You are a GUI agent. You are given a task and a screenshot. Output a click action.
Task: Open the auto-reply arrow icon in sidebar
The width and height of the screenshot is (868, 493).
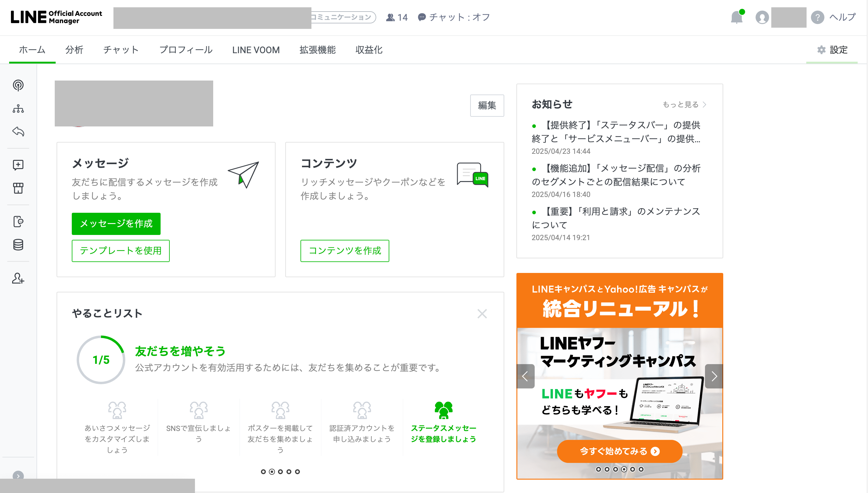pos(18,131)
